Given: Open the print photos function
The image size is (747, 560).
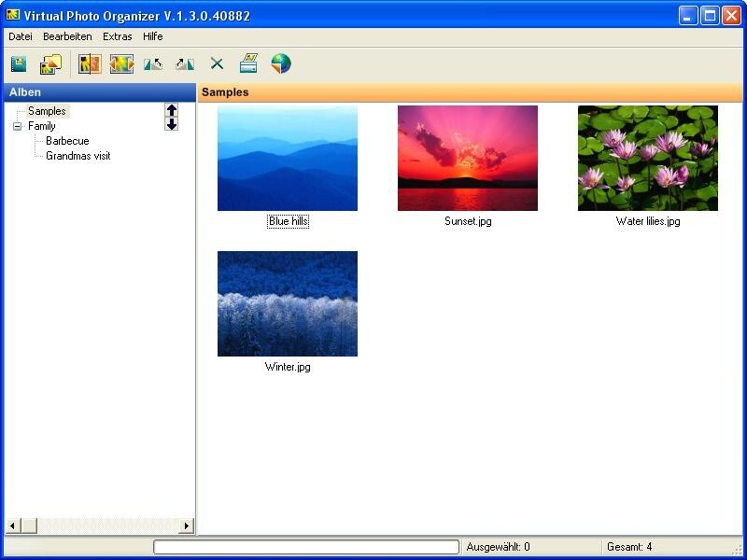Looking at the screenshot, I should click(x=247, y=63).
